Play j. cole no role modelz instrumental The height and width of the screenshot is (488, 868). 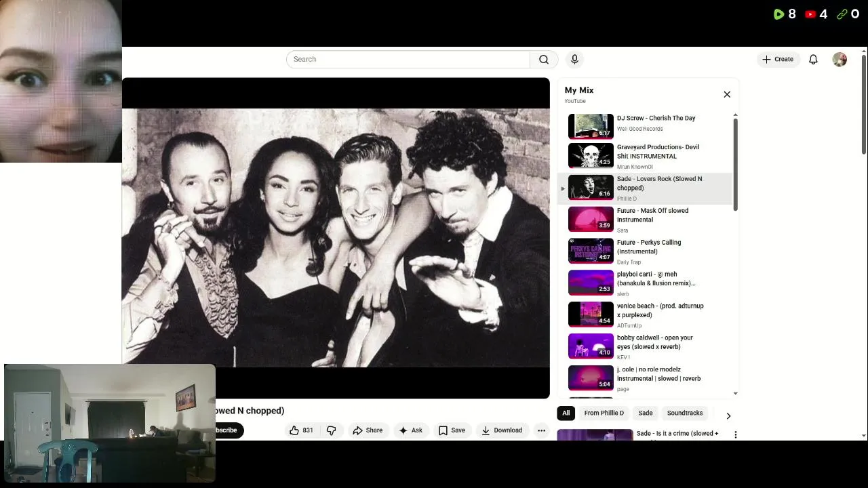click(x=658, y=374)
